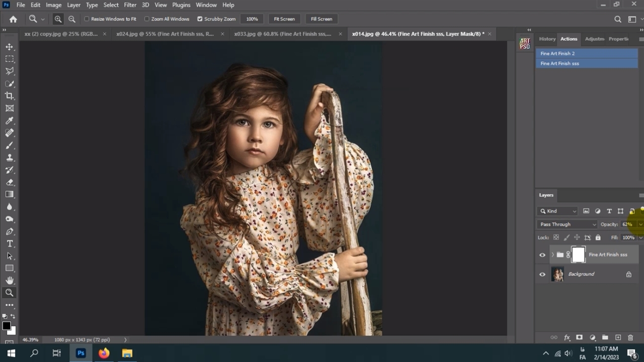The height and width of the screenshot is (362, 644).
Task: Enable Resize Windows to Fit checkbox
Action: pos(87,19)
